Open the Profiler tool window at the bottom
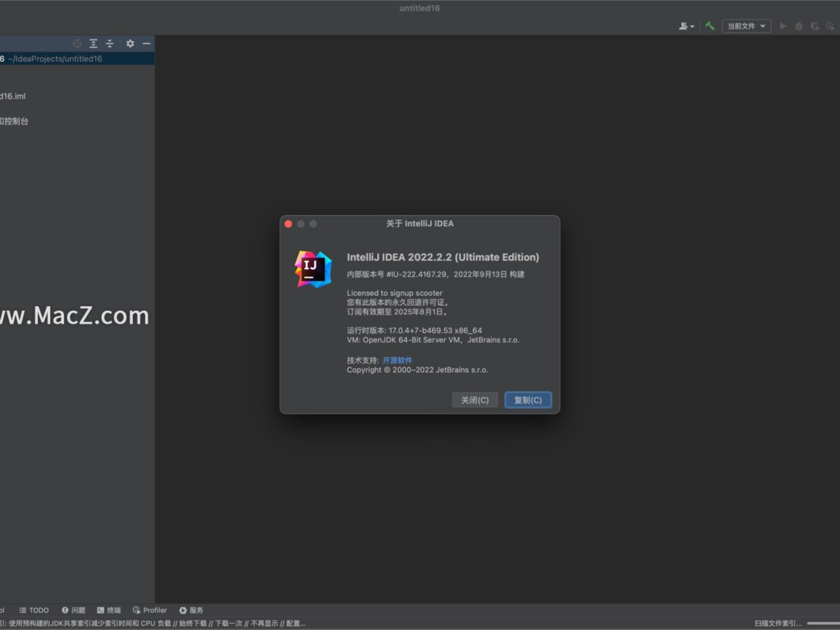 tap(150, 610)
